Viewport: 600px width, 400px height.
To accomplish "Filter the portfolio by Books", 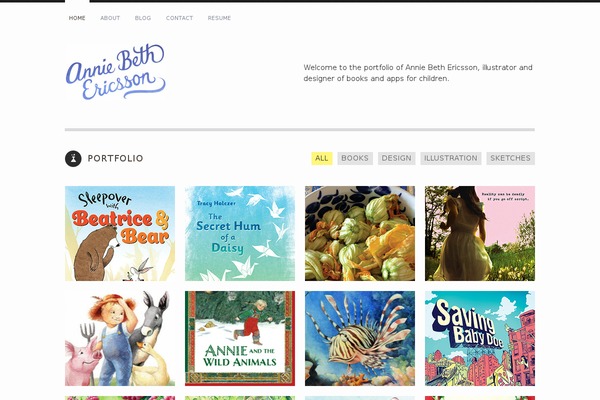I will (355, 158).
